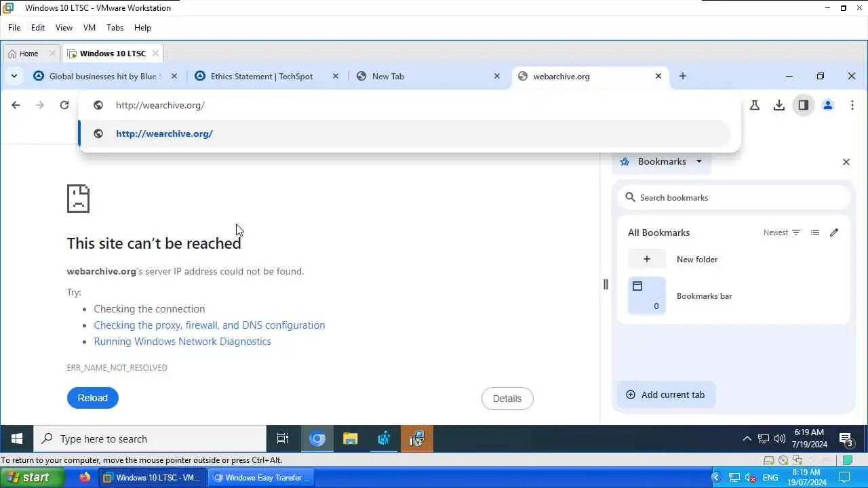Screen dimensions: 868x488
Task: Close the Bookmarks side panel
Action: pos(846,162)
